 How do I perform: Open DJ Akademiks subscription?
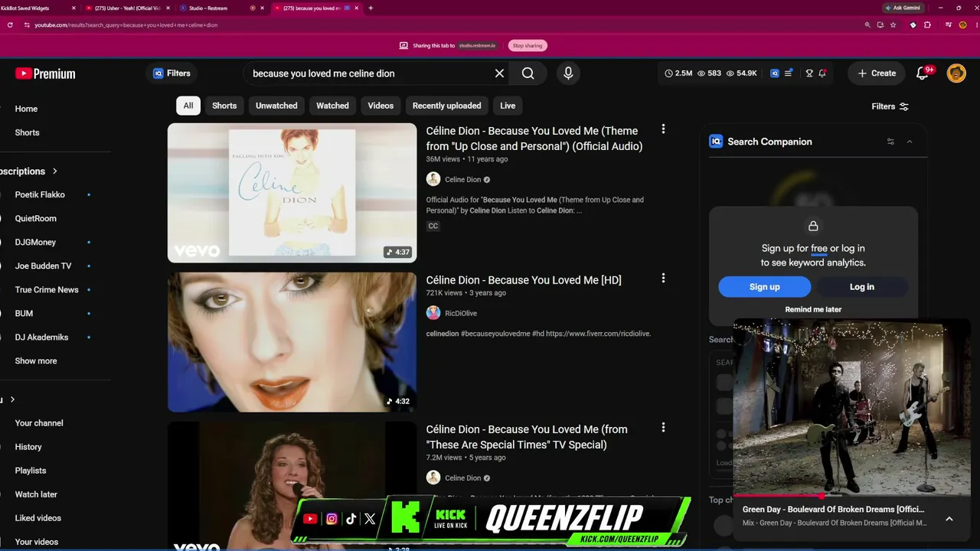point(42,337)
